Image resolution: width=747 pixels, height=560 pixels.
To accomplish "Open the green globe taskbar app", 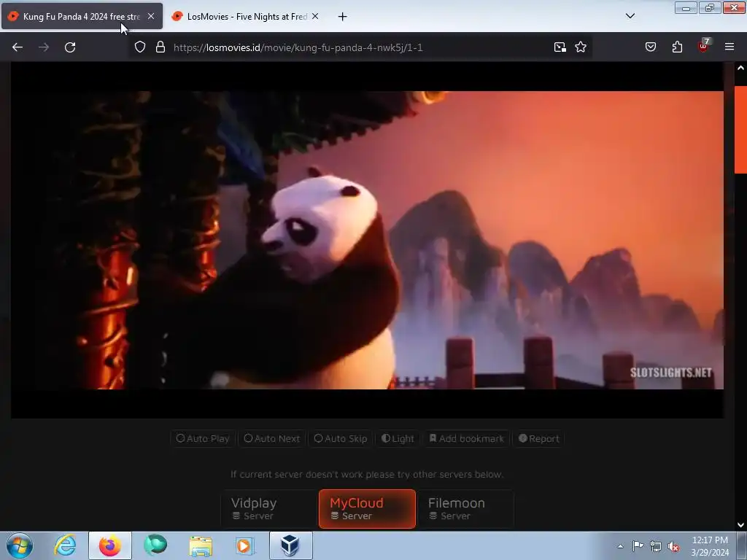I will (155, 545).
